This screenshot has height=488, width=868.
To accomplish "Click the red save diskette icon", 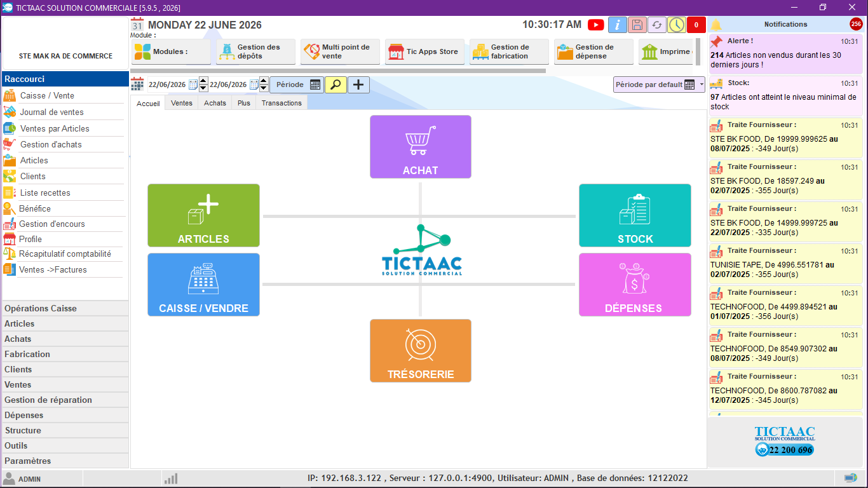I will 637,25.
